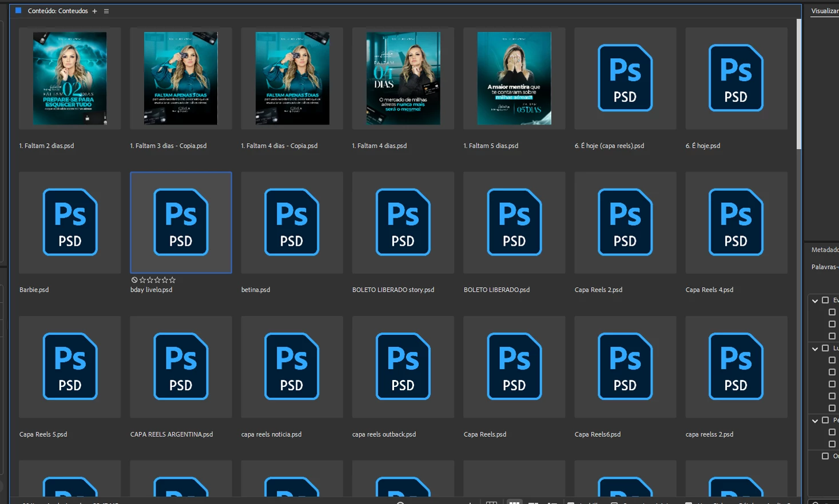This screenshot has width=839, height=504.
Task: Select the 6. É hoje (capa reels).psd file icon
Action: (x=625, y=78)
